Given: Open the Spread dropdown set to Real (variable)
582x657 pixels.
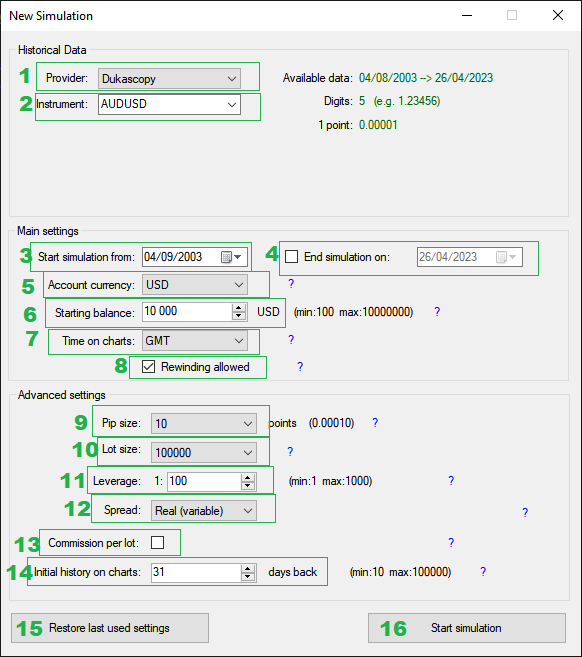Looking at the screenshot, I should click(204, 511).
